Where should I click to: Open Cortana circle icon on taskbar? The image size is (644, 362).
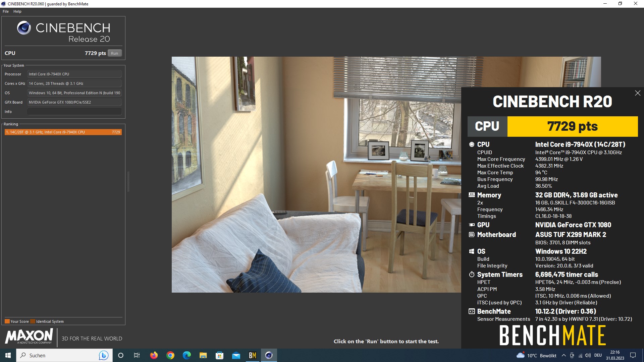click(121, 355)
